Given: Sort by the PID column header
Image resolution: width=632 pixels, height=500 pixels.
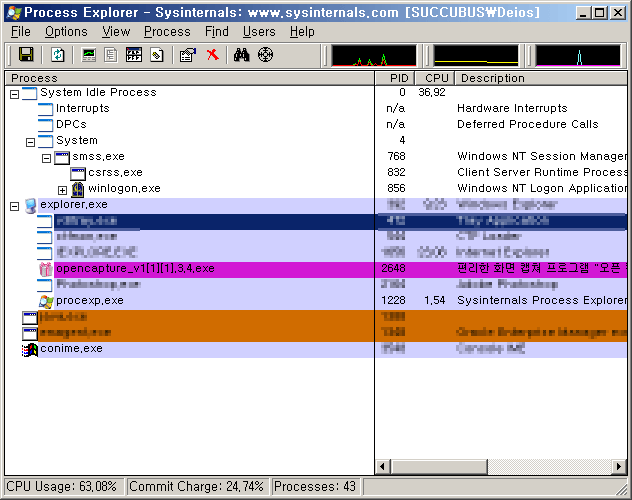Looking at the screenshot, I should [395, 78].
